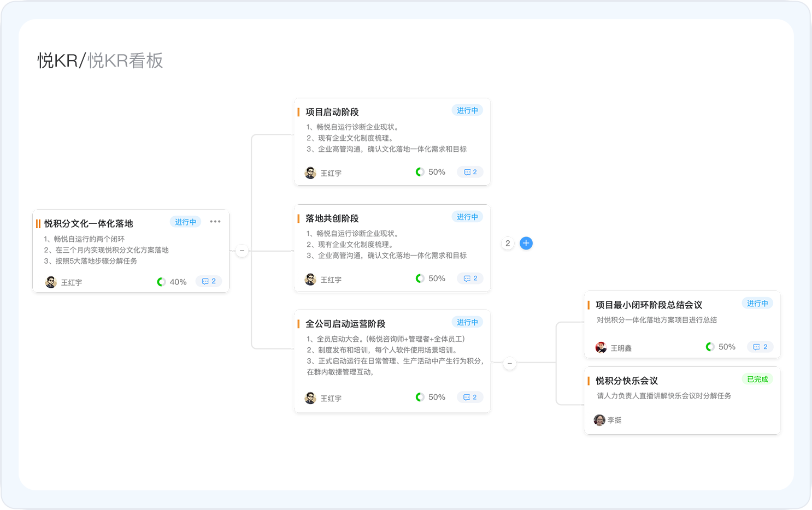
Task: Collapse the branch before 项目最小闭环阶段总结会议
Action: pyautogui.click(x=509, y=363)
